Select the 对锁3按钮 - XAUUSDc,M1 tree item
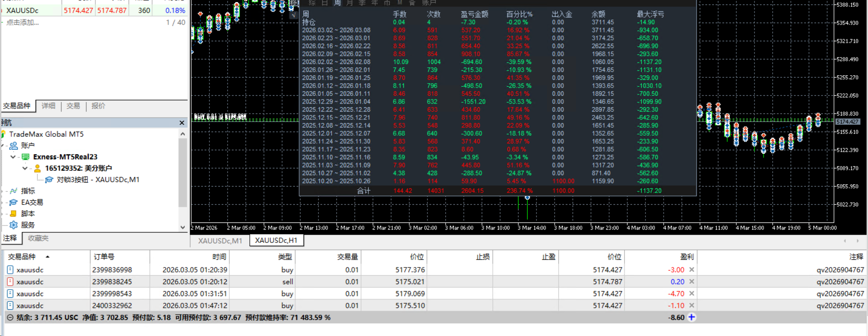The height and width of the screenshot is (336, 868). click(98, 180)
